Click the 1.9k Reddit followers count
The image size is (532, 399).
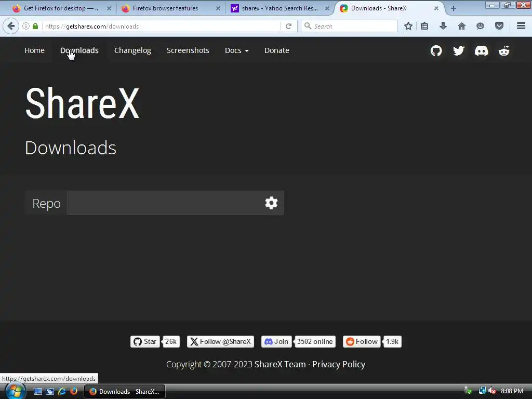(x=392, y=341)
